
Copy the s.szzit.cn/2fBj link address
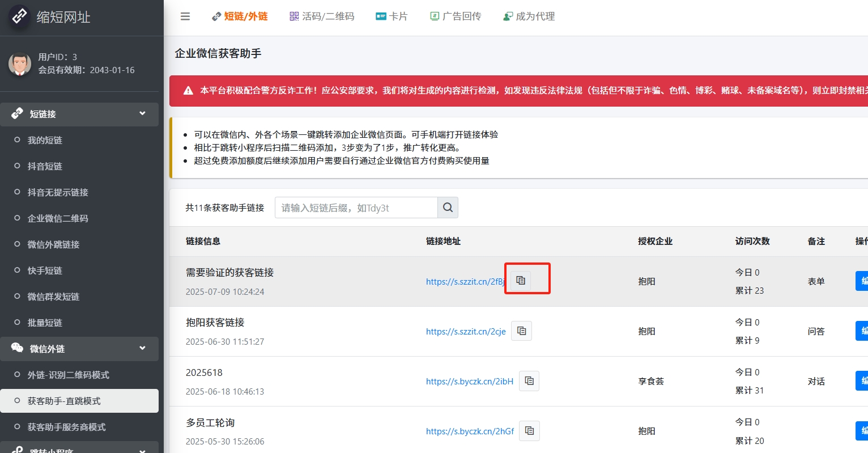(x=521, y=281)
